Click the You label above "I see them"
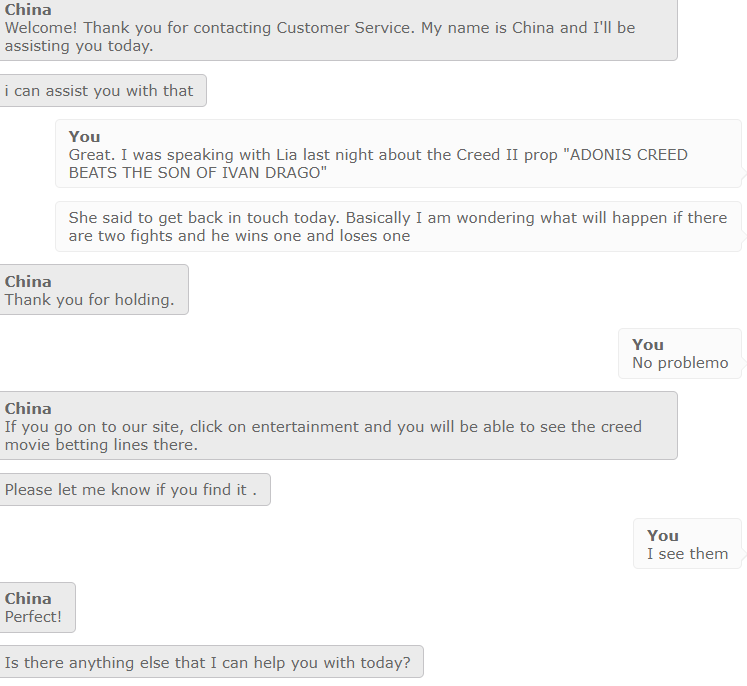747x686 pixels. 663,536
